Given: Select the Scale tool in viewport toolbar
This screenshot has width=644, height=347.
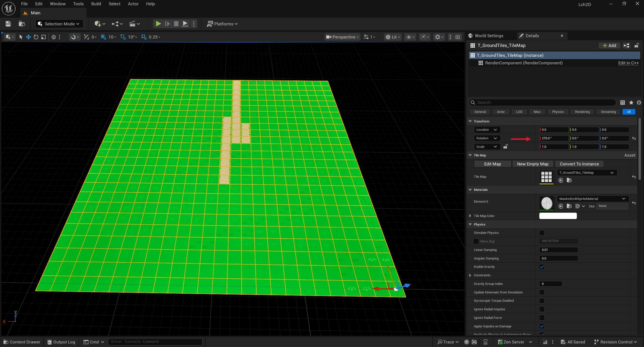Looking at the screenshot, I should [x=44, y=37].
